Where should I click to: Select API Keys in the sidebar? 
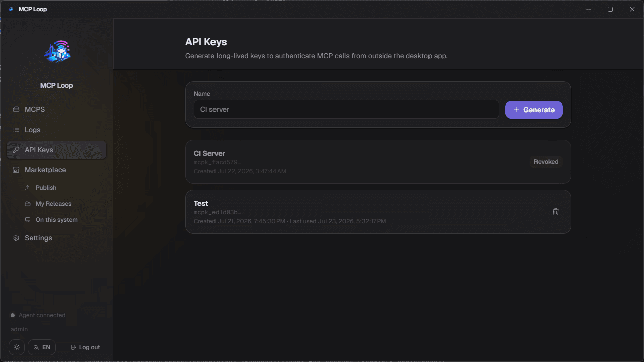click(57, 150)
